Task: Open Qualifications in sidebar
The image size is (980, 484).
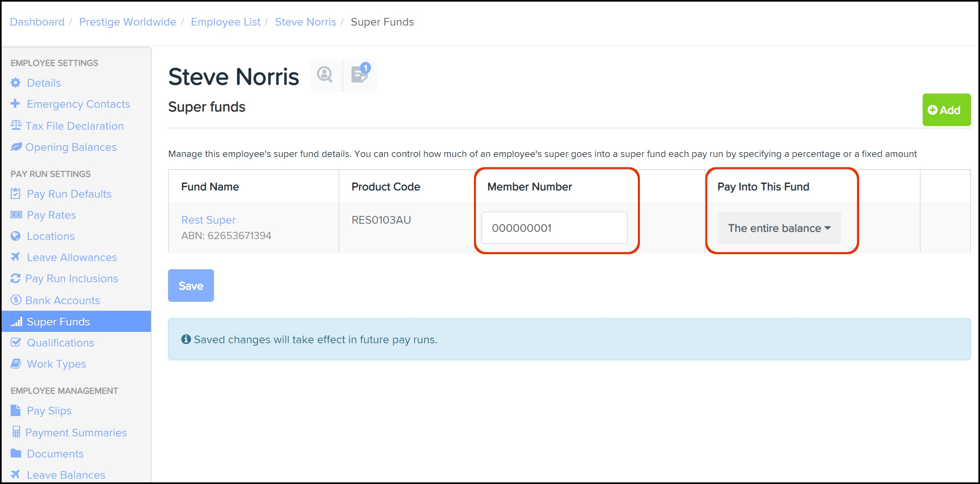Action: click(60, 343)
